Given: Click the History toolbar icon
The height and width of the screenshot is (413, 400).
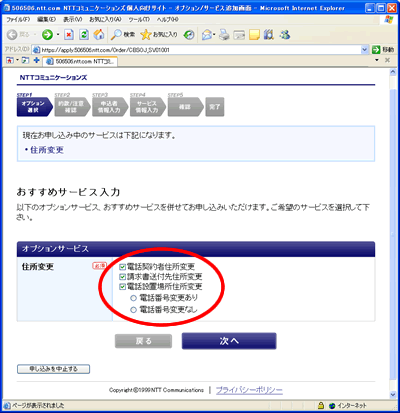Looking at the screenshot, I should tap(189, 34).
